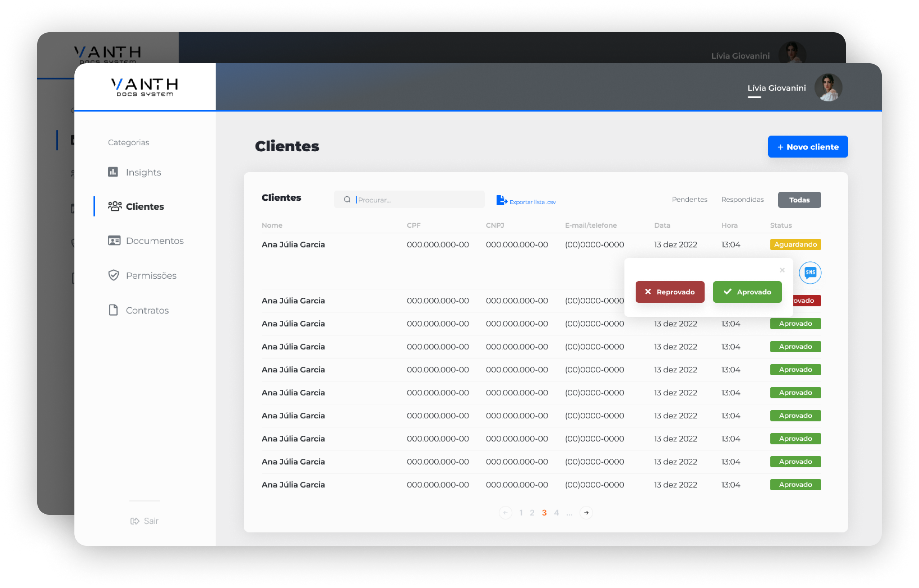Screen dimensions: 919x588
Task: Select the Todas filter tab
Action: pyautogui.click(x=800, y=200)
